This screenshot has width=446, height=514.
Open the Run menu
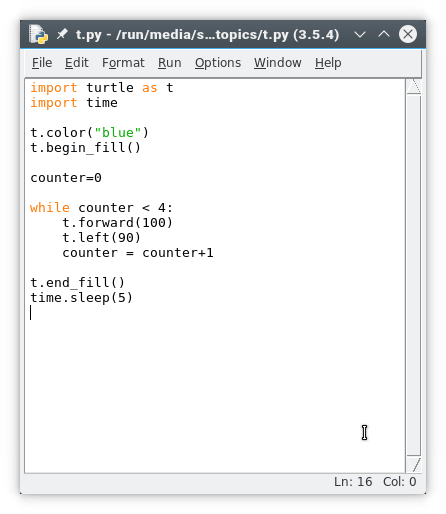click(x=170, y=63)
